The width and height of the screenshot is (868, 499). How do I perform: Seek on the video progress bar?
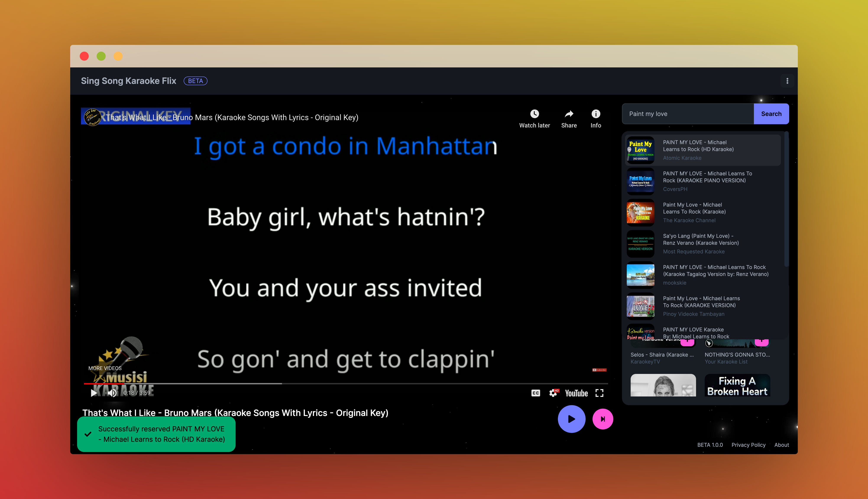tap(346, 383)
